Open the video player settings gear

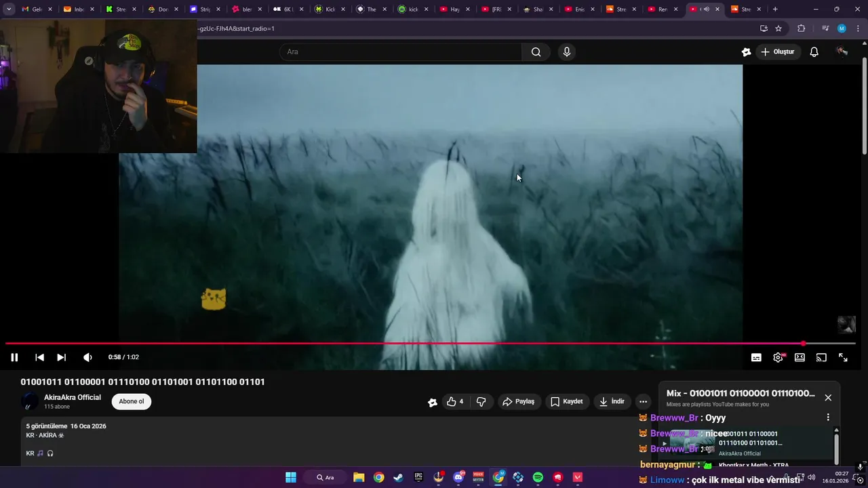click(778, 357)
